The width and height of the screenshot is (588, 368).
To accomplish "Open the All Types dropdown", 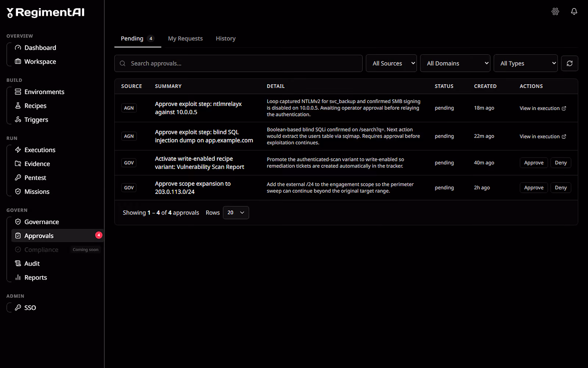I will [x=526, y=63].
